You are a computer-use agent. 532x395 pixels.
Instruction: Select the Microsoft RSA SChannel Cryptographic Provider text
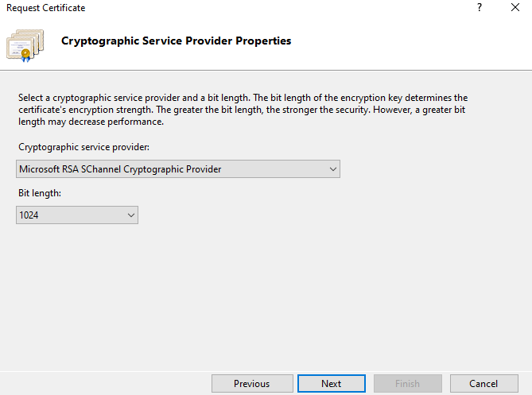tap(120, 168)
